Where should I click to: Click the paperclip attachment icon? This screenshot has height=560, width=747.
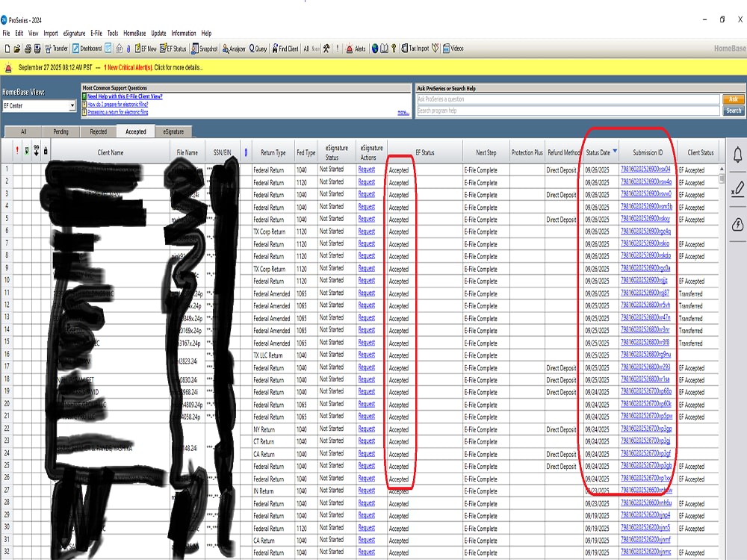(128, 49)
